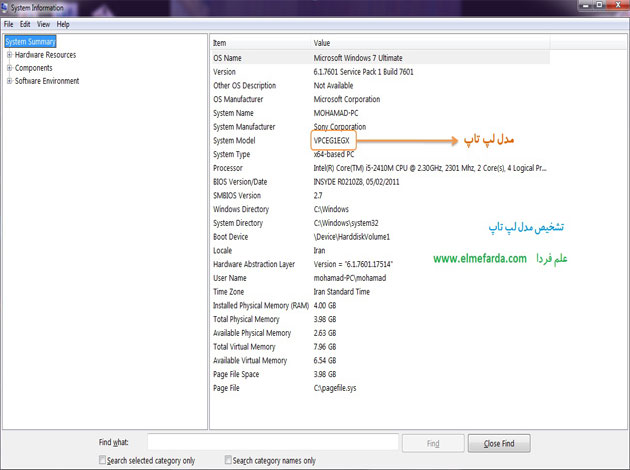The image size is (630, 470).
Task: Click the Close Find button
Action: pos(499,442)
